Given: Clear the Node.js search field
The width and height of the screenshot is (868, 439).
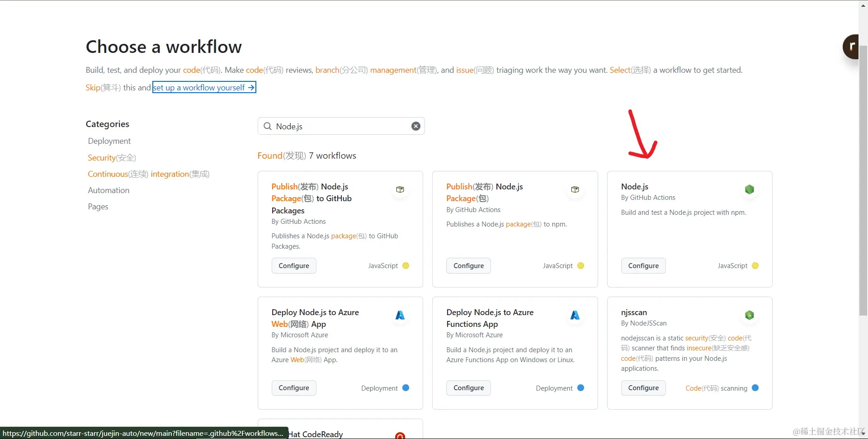Looking at the screenshot, I should pos(416,126).
